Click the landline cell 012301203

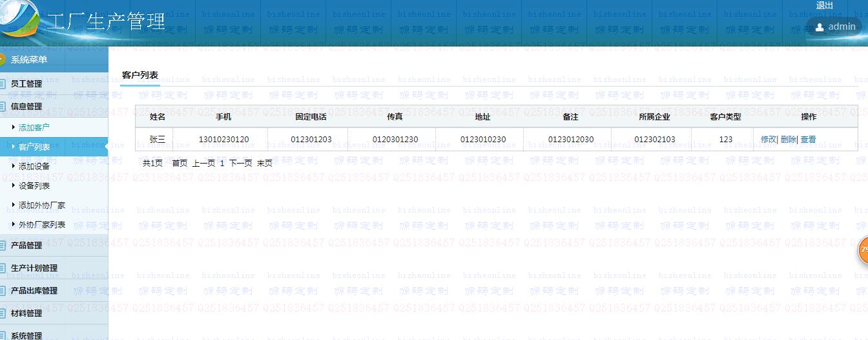311,139
